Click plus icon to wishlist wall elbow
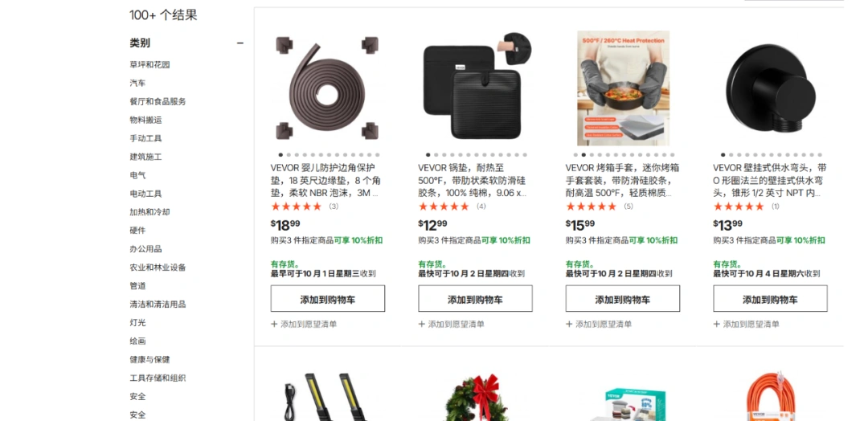Image resolution: width=868 pixels, height=421 pixels. 716,325
